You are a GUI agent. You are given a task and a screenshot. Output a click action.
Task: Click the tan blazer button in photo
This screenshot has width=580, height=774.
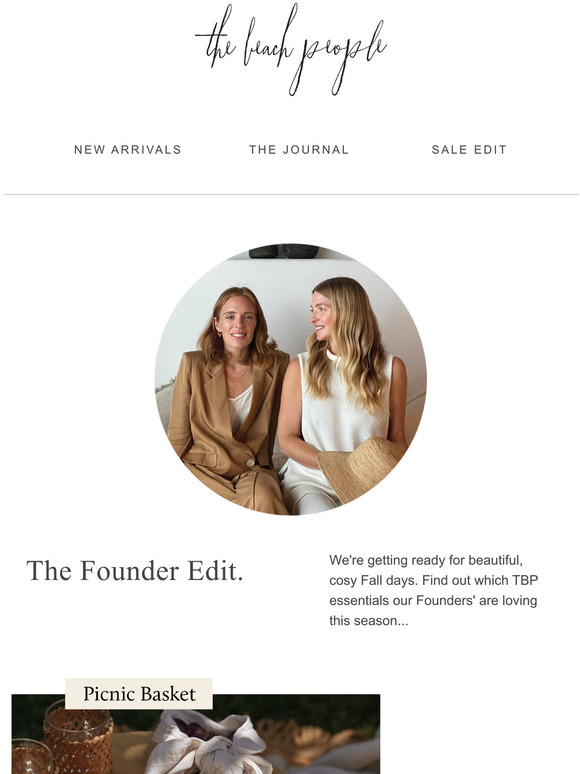click(251, 463)
